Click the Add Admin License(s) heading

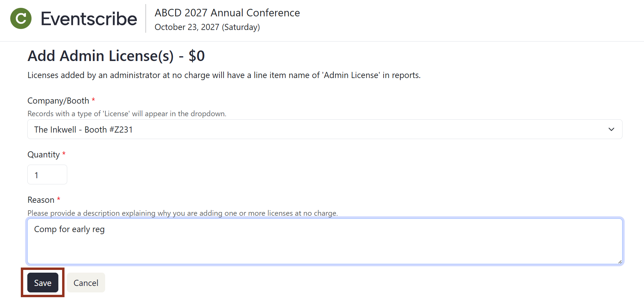(116, 56)
